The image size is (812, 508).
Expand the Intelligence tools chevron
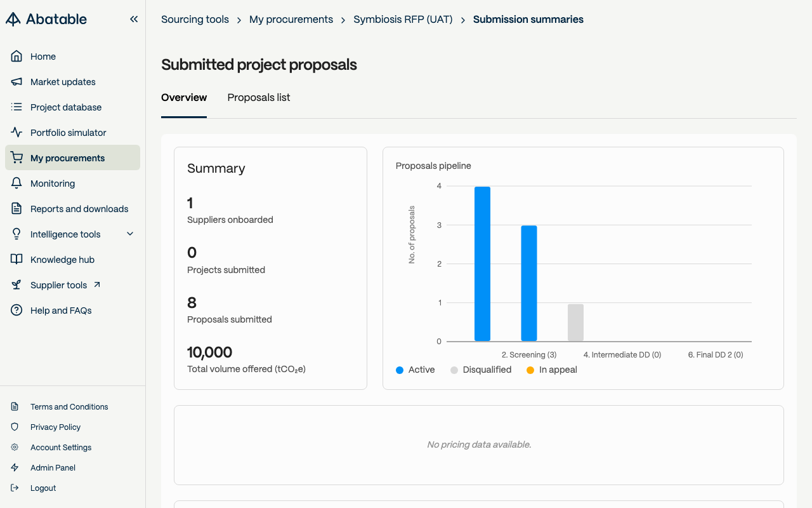click(x=130, y=234)
